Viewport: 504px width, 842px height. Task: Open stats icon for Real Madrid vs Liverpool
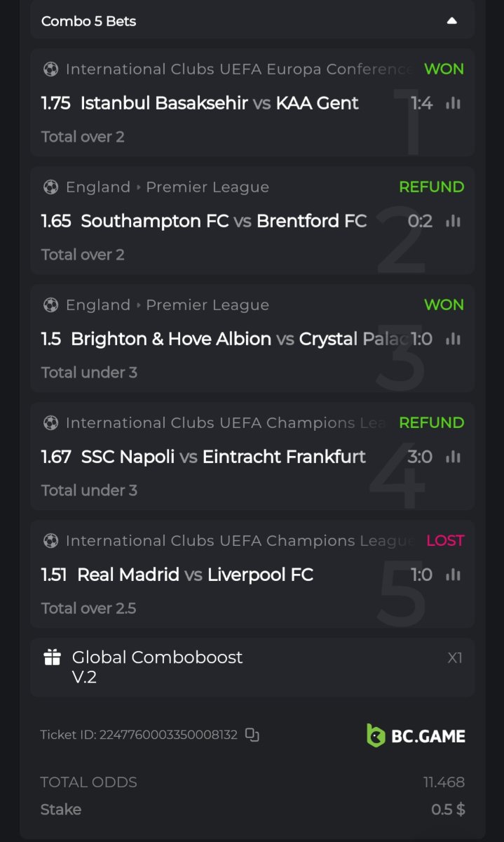coord(454,575)
